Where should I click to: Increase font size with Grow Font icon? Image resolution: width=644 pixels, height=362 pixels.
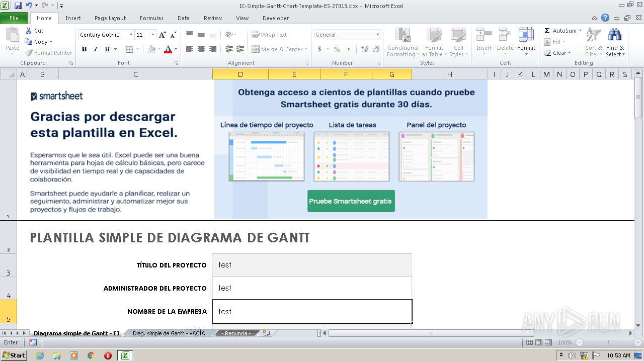coord(162,35)
